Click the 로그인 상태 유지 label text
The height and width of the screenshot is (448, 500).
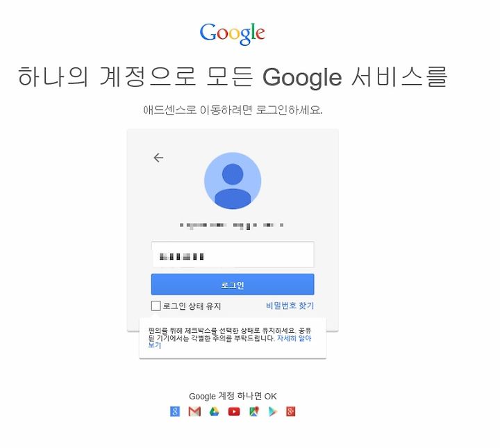[x=192, y=306]
